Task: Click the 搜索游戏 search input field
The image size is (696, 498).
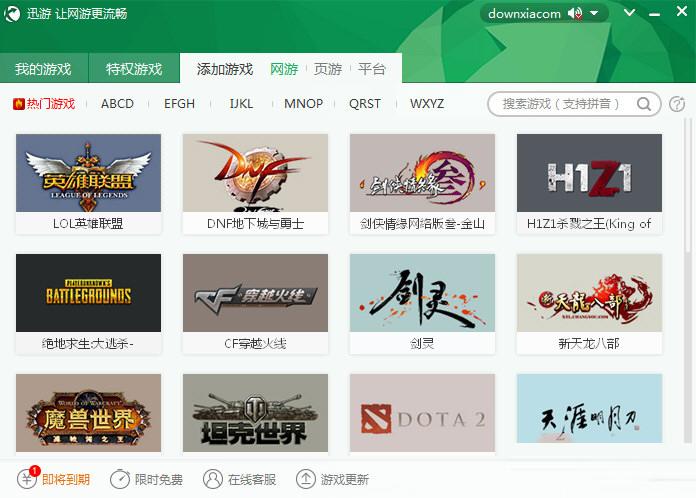Action: pyautogui.click(x=561, y=104)
